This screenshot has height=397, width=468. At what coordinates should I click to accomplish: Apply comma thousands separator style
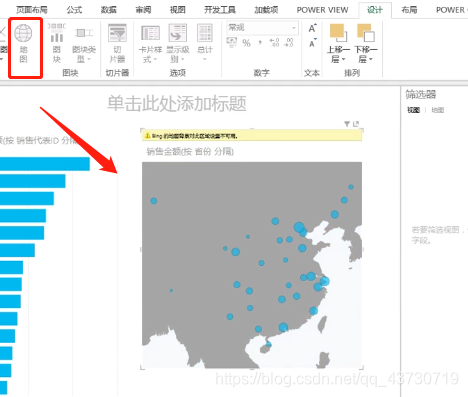260,43
